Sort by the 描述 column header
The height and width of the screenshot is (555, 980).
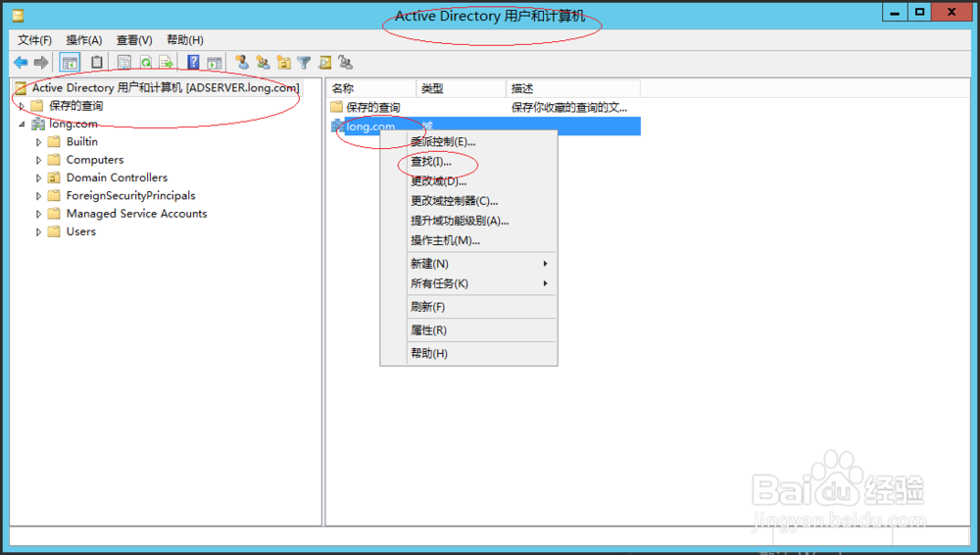[573, 88]
